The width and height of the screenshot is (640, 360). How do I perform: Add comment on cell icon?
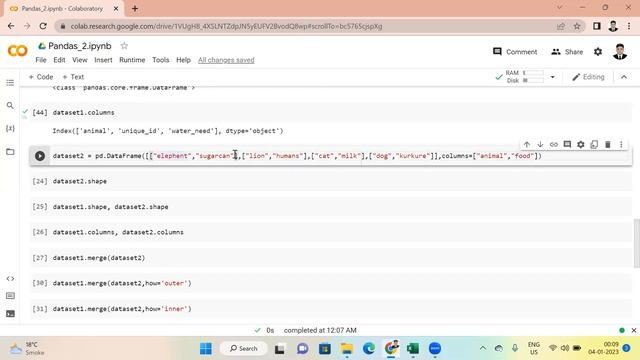point(567,144)
